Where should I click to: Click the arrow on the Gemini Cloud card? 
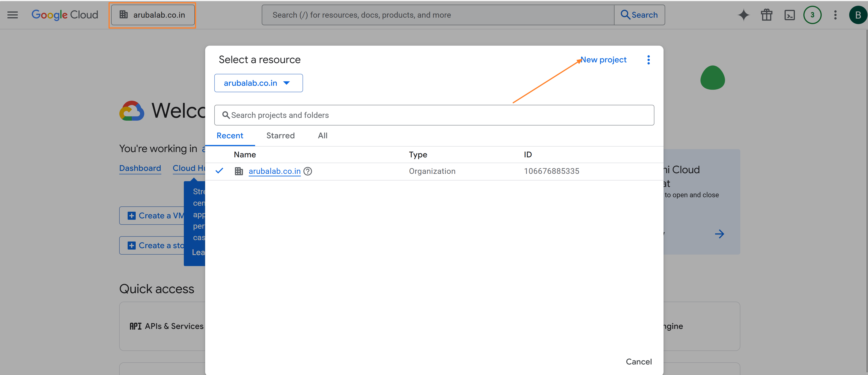coord(719,234)
